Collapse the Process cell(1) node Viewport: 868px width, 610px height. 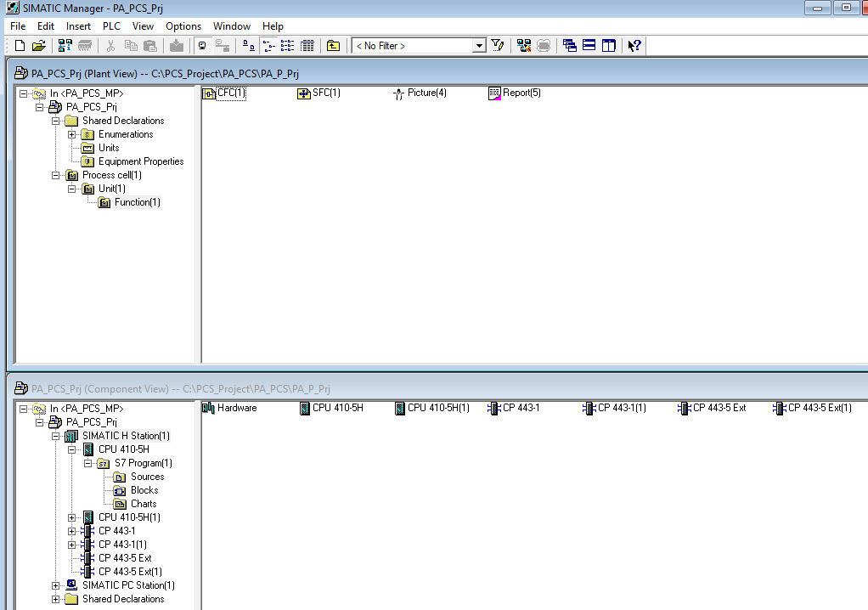pos(55,176)
